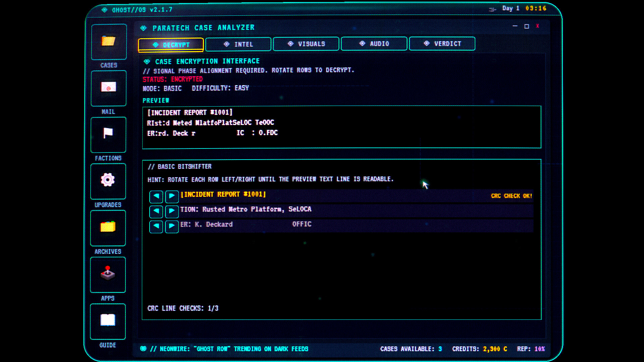Open the Factions flag icon
Viewport: 644px width, 362px height.
pos(108,134)
